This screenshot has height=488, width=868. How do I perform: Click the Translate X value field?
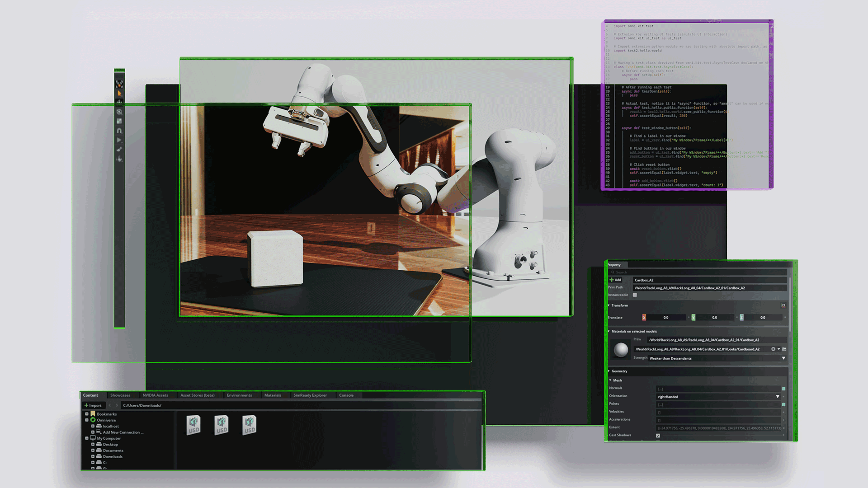665,318
